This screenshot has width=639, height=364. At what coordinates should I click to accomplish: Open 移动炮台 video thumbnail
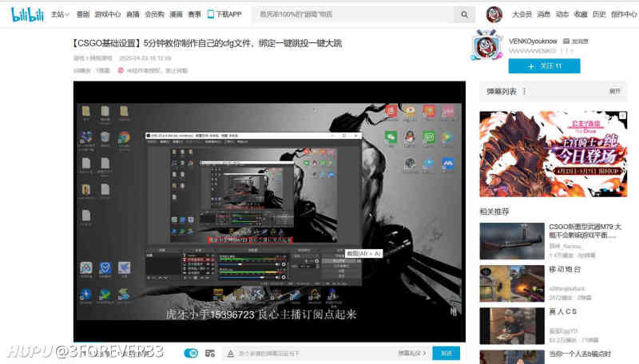(512, 283)
